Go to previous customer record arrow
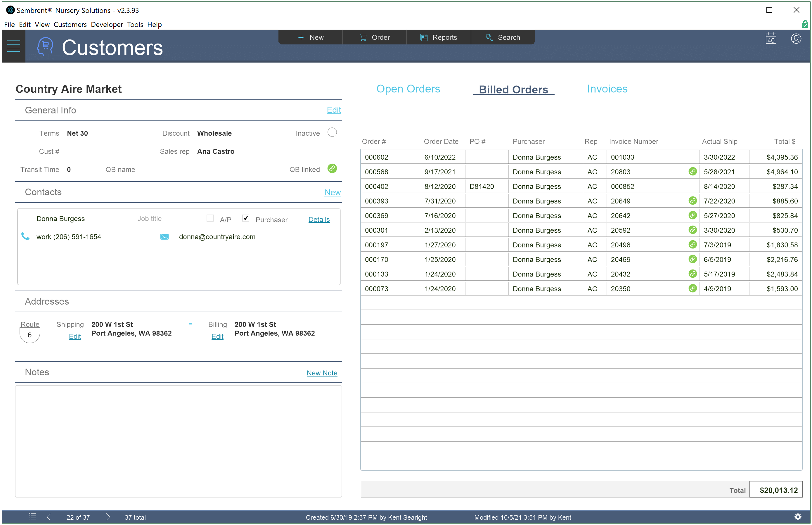The width and height of the screenshot is (812, 525). (x=49, y=517)
